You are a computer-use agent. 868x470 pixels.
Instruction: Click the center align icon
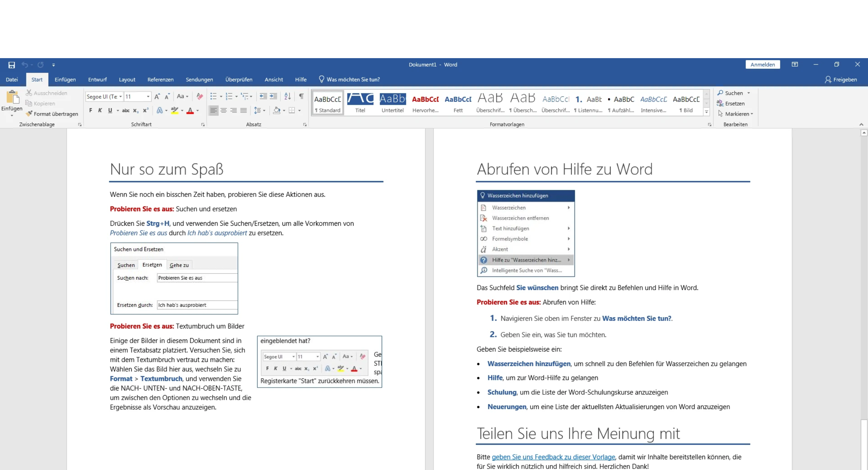click(x=223, y=111)
